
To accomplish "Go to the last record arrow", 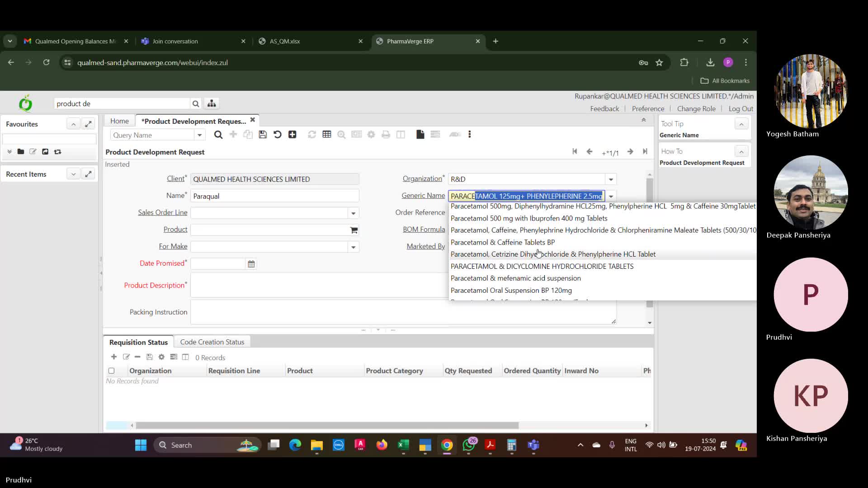I will (x=645, y=152).
